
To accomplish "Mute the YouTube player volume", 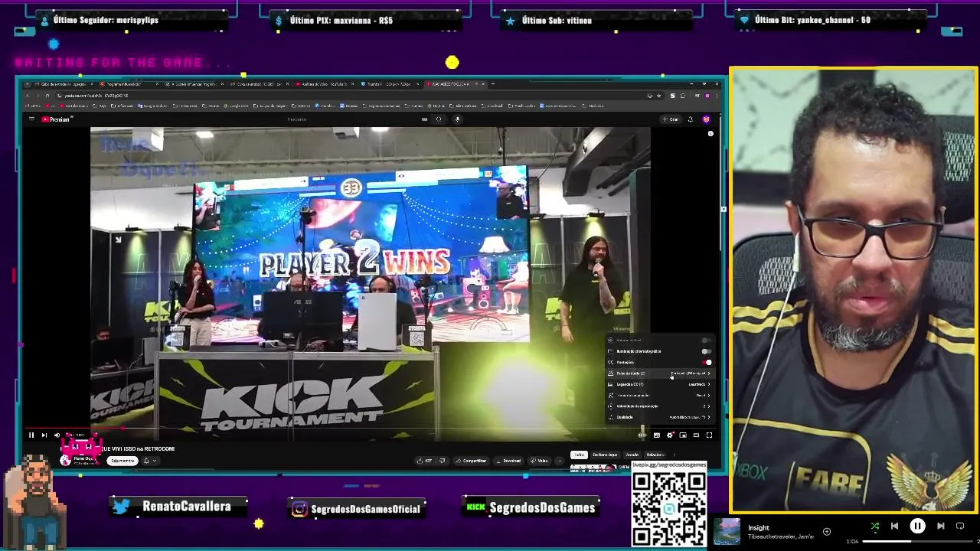I will click(57, 435).
